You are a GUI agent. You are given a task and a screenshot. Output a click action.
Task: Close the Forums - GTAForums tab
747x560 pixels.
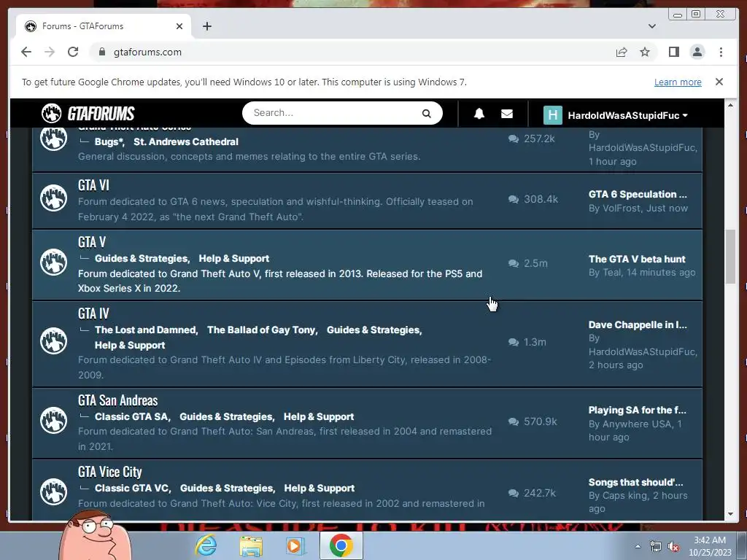[179, 26]
